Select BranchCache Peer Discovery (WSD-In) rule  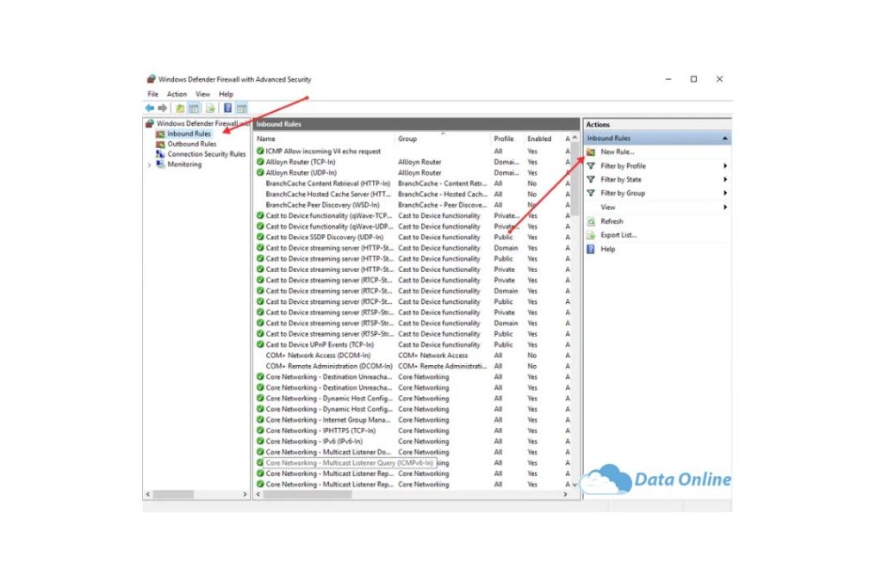click(x=322, y=205)
